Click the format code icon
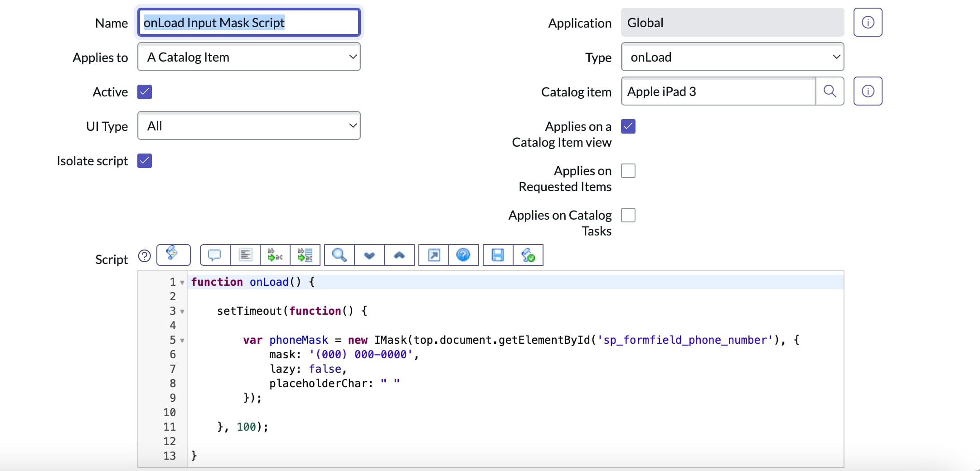Image resolution: width=980 pixels, height=471 pixels. (x=245, y=255)
